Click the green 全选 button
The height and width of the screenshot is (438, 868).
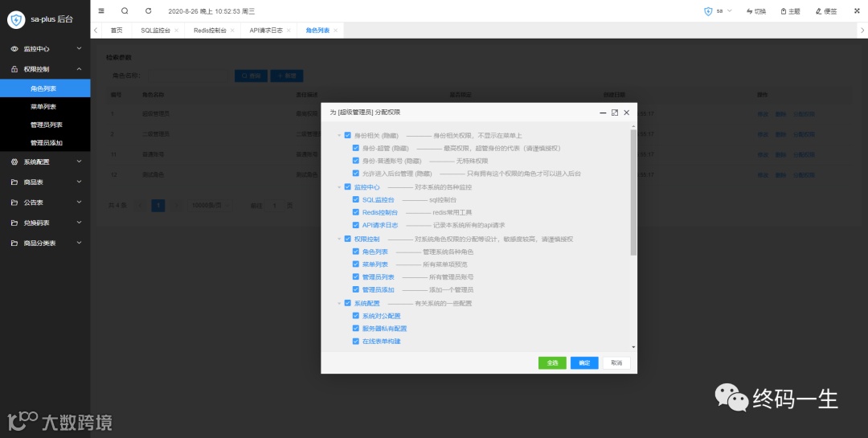coord(552,363)
